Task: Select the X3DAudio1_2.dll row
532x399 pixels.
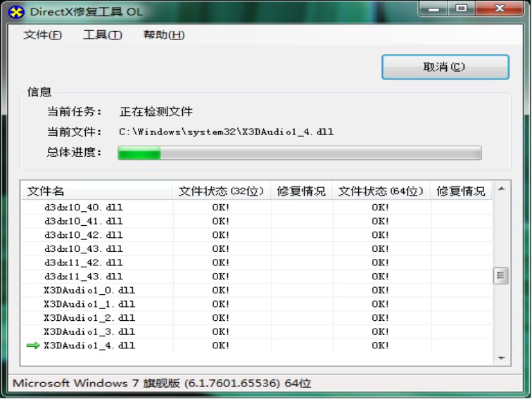Action: point(257,317)
